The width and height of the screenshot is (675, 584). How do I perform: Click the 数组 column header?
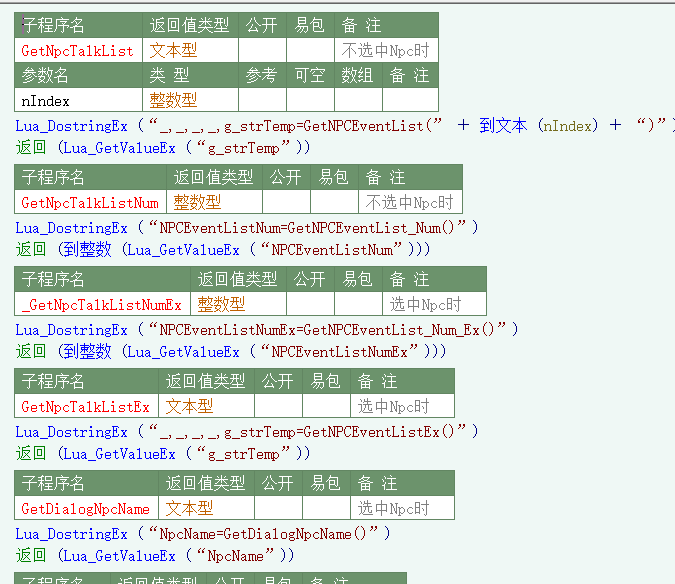coord(357,75)
